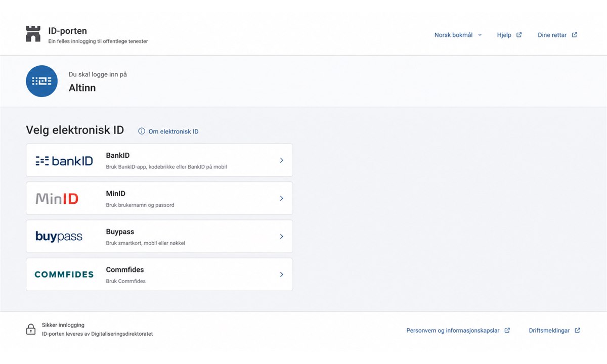Click the external-link icon next to Dine rettar
607x364 pixels.
coord(574,35)
